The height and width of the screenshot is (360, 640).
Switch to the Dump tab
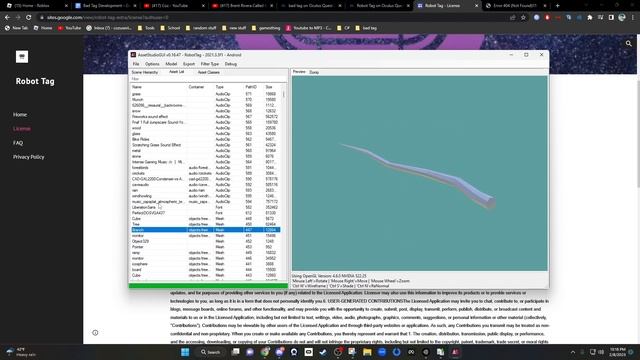(x=314, y=72)
